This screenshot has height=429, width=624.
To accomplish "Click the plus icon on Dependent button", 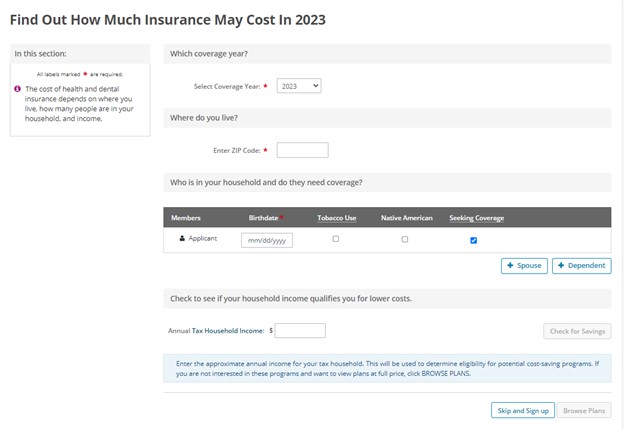I will [561, 265].
